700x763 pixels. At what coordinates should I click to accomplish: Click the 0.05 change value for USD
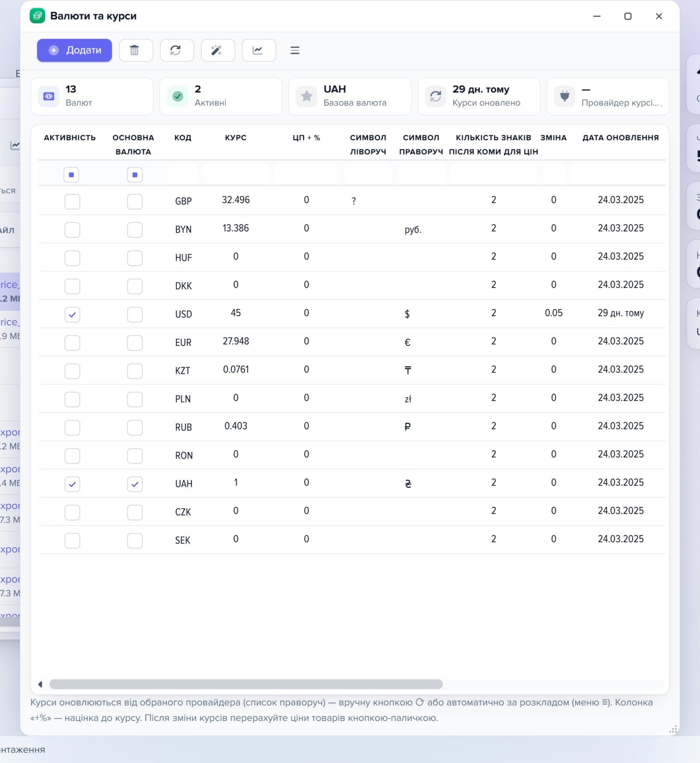tap(553, 313)
